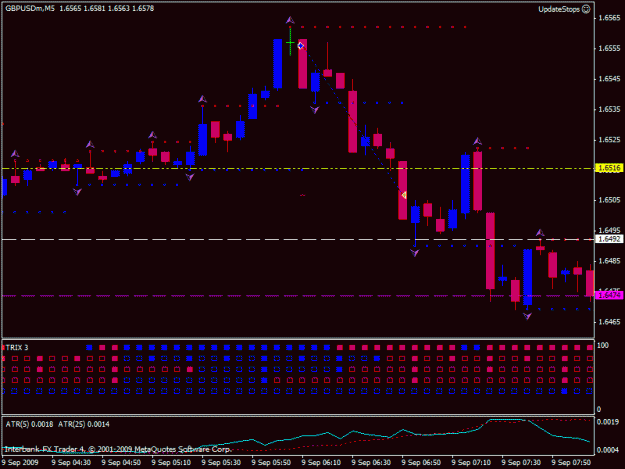Click the 9 Sep 07:50 time label

pyautogui.click(x=571, y=463)
